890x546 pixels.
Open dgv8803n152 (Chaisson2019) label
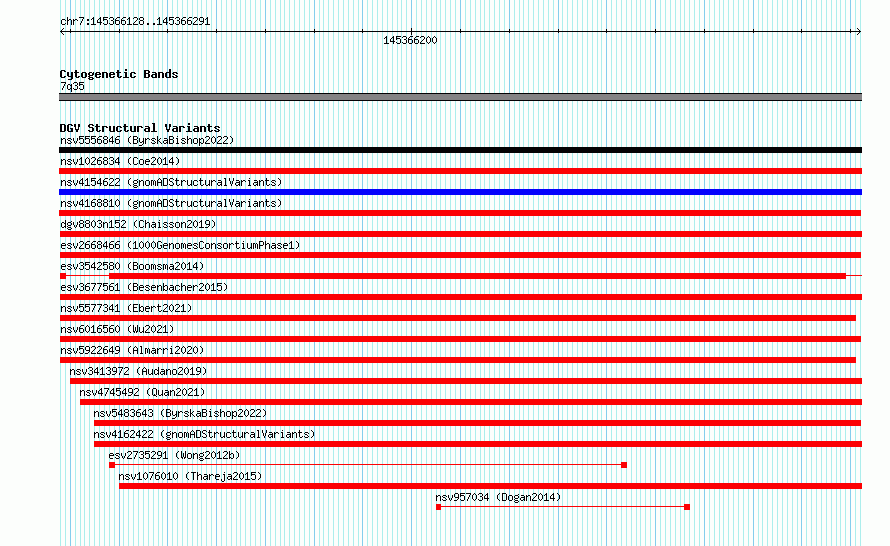tap(138, 224)
